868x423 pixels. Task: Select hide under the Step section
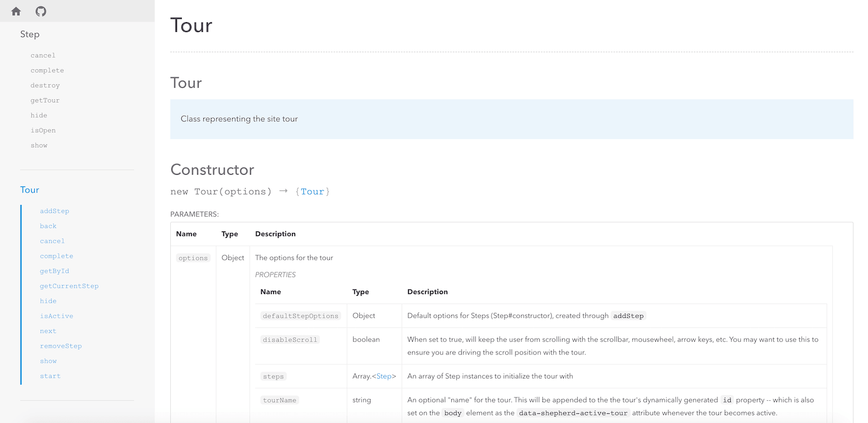coord(39,116)
